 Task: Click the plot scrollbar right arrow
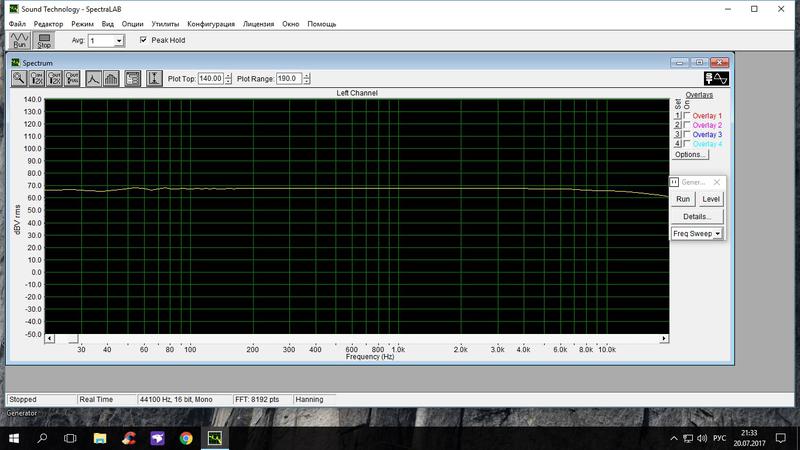coord(664,338)
